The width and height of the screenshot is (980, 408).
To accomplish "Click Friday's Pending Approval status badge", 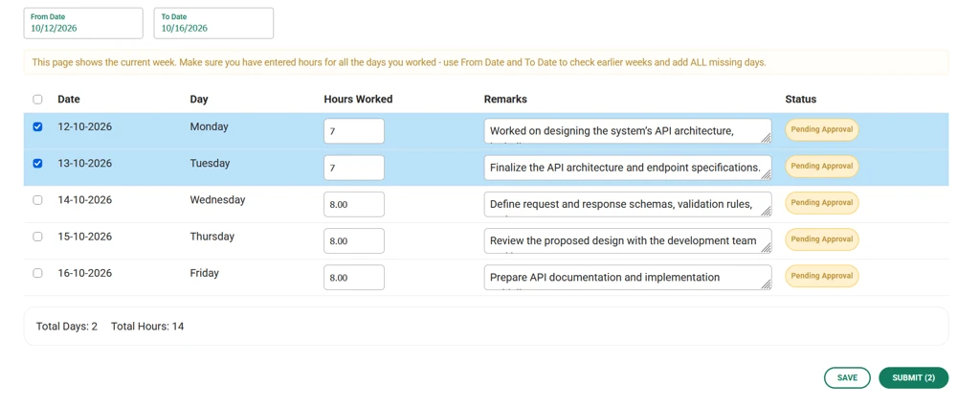I will (x=822, y=276).
